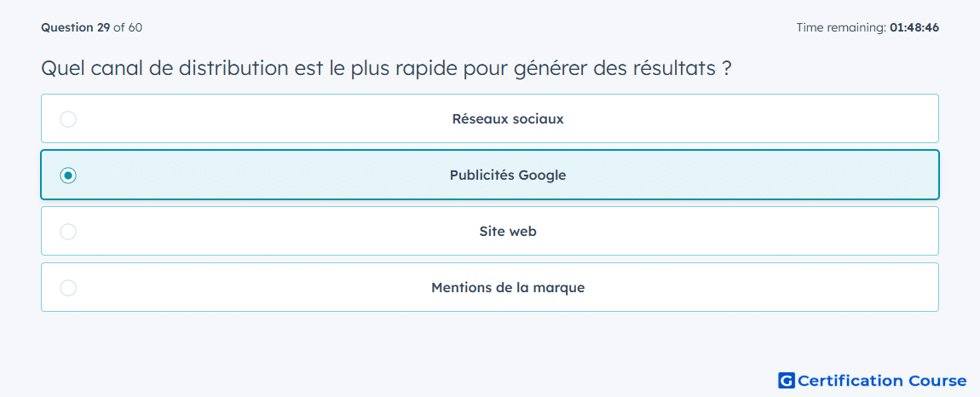Click empty area inside highlighted Publicités Google card
Viewport: 980px width, 397px height.
click(x=750, y=175)
